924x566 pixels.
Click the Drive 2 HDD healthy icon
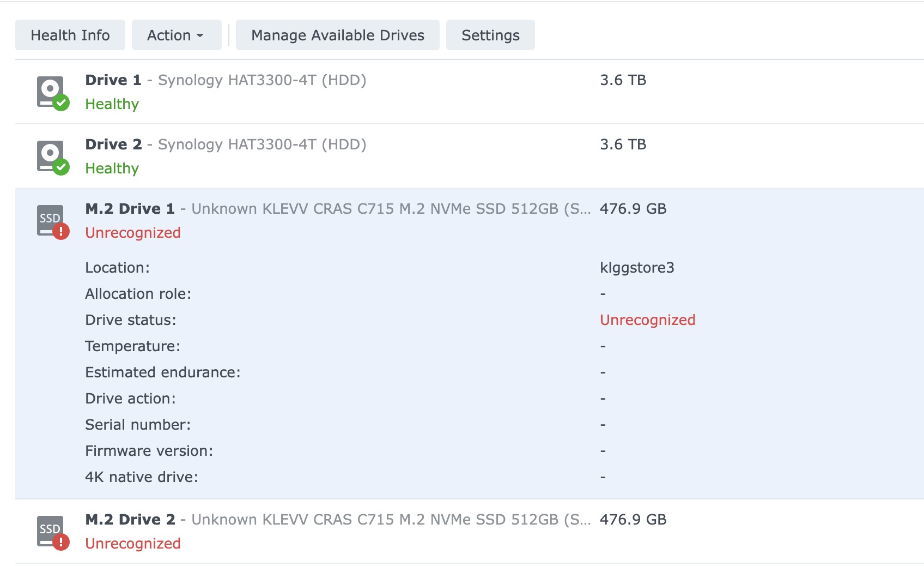(x=52, y=156)
